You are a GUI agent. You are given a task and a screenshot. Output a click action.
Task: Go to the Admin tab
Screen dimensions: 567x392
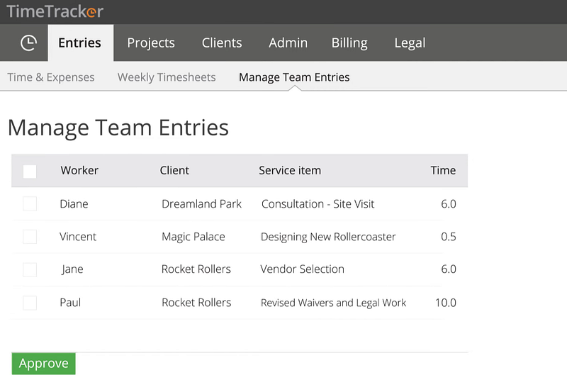pyautogui.click(x=288, y=43)
